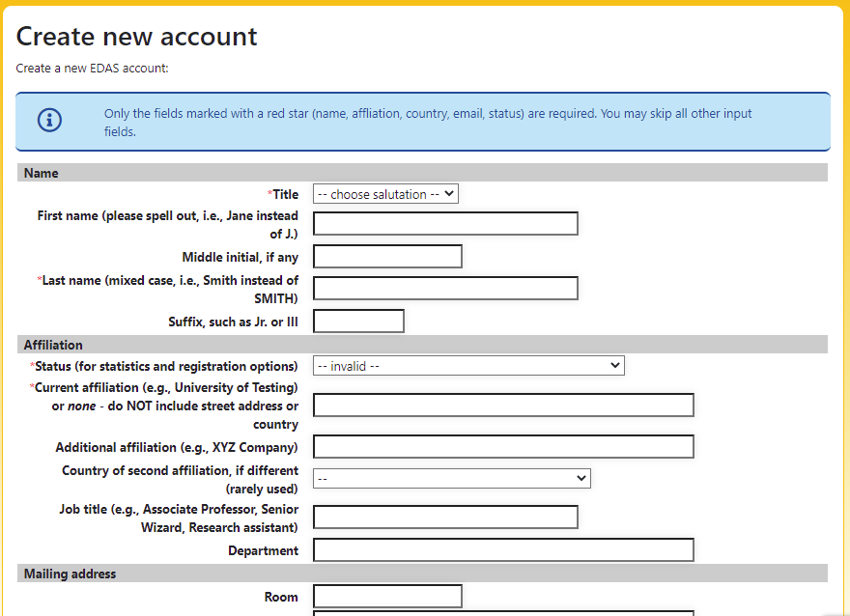Click the 'Suffix, such as Jr. or III' label
The width and height of the screenshot is (850, 616).
pyautogui.click(x=233, y=322)
